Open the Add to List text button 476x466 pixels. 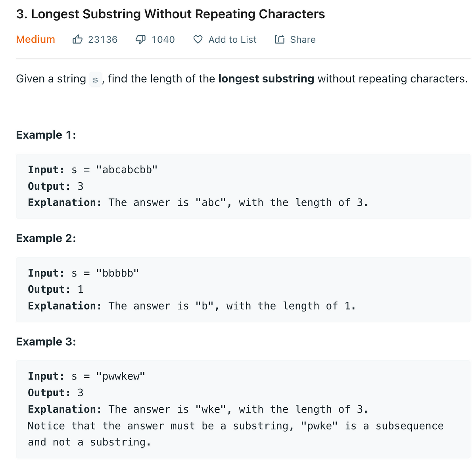tap(232, 40)
